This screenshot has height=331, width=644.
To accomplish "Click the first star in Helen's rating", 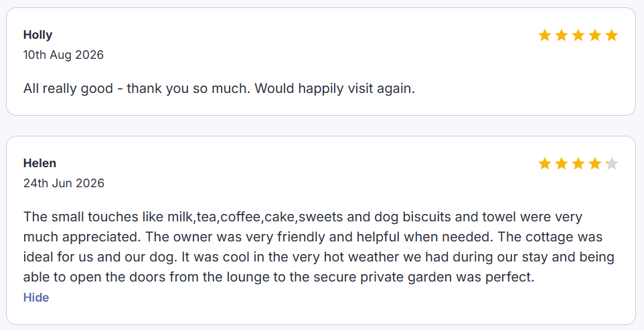I will 545,164.
